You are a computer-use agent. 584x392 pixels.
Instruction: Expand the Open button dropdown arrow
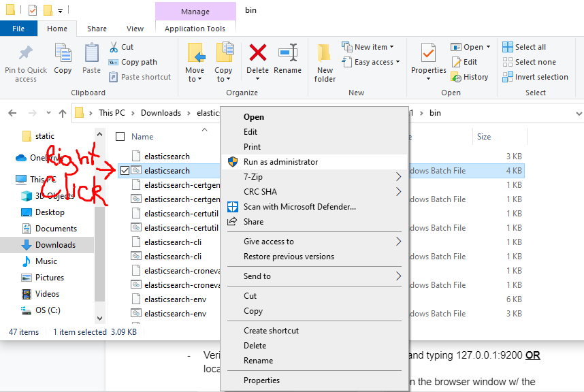(488, 47)
